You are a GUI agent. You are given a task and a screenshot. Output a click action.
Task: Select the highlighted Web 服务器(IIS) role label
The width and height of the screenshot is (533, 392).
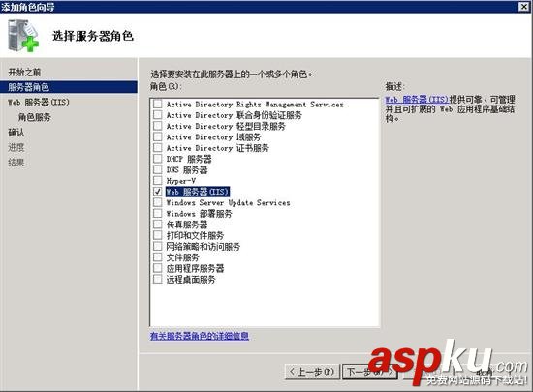point(198,192)
